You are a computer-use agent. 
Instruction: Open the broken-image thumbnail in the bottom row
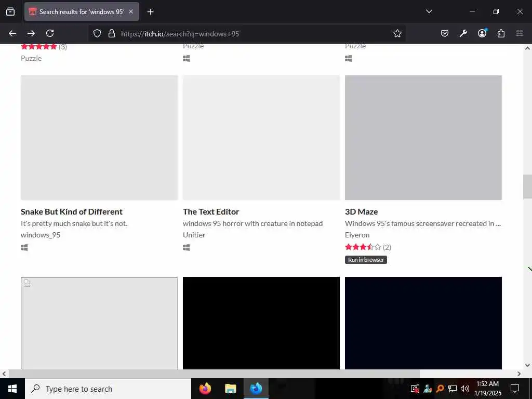pos(99,323)
